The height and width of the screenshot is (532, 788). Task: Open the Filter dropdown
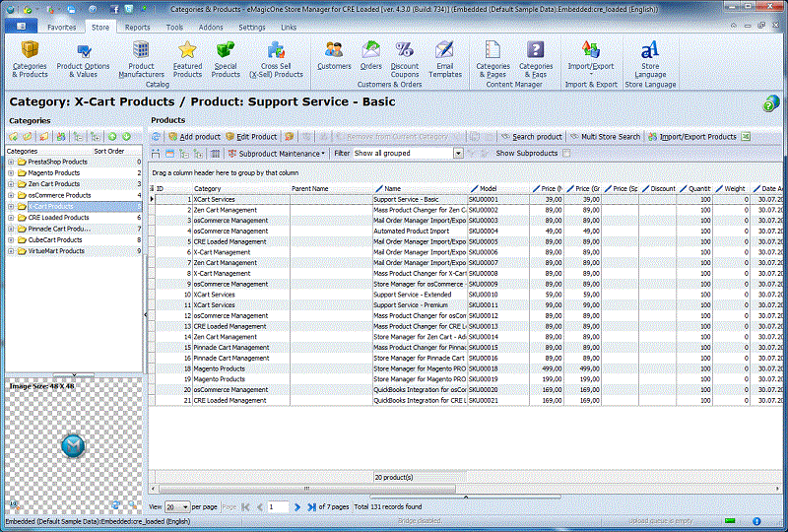pos(458,154)
